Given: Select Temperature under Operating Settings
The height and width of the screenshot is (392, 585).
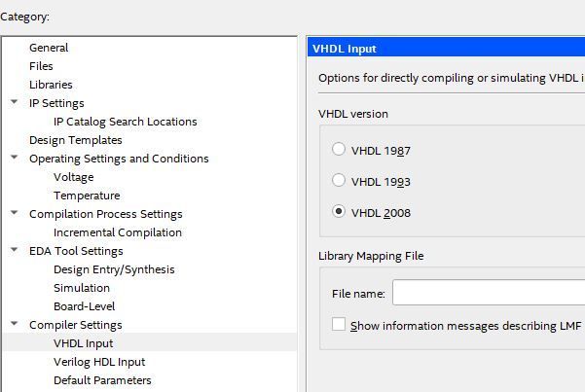Looking at the screenshot, I should pos(87,196).
